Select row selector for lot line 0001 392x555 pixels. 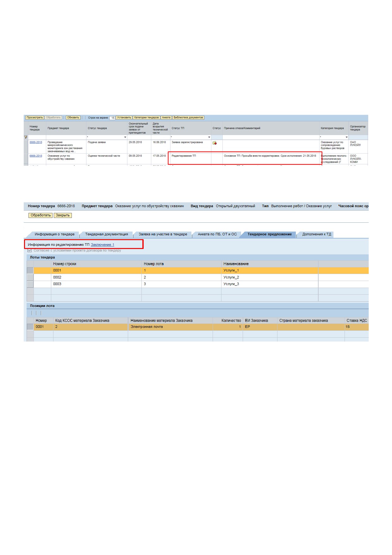pos(30,271)
